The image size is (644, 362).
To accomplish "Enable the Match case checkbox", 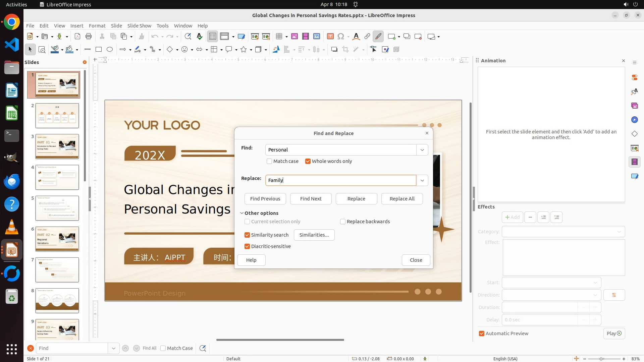I will [x=269, y=161].
